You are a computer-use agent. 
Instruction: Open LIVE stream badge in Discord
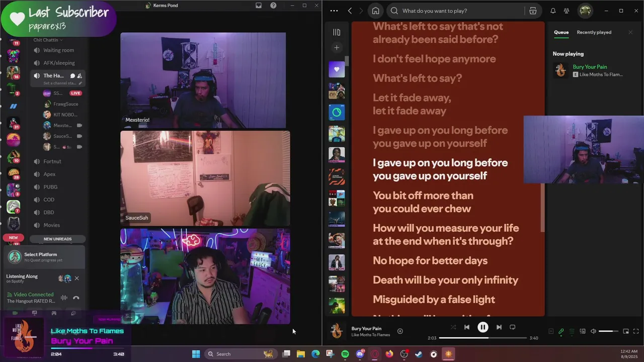coord(75,93)
